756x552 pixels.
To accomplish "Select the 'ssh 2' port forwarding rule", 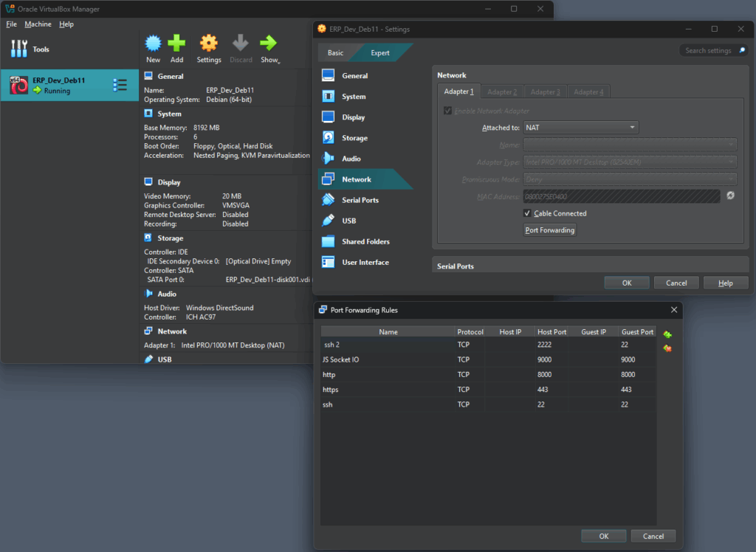I will click(x=489, y=345).
